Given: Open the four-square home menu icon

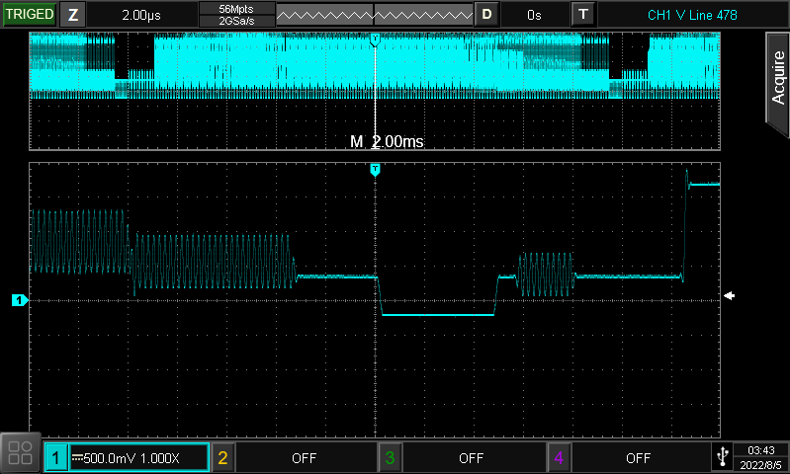Looking at the screenshot, I should click(20, 454).
